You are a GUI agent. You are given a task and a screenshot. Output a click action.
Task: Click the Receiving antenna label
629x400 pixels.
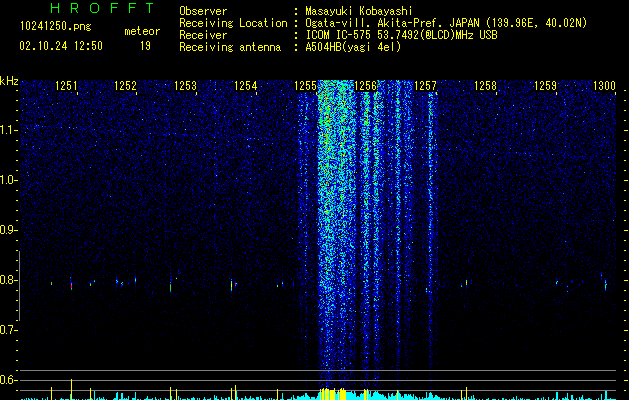click(x=230, y=47)
